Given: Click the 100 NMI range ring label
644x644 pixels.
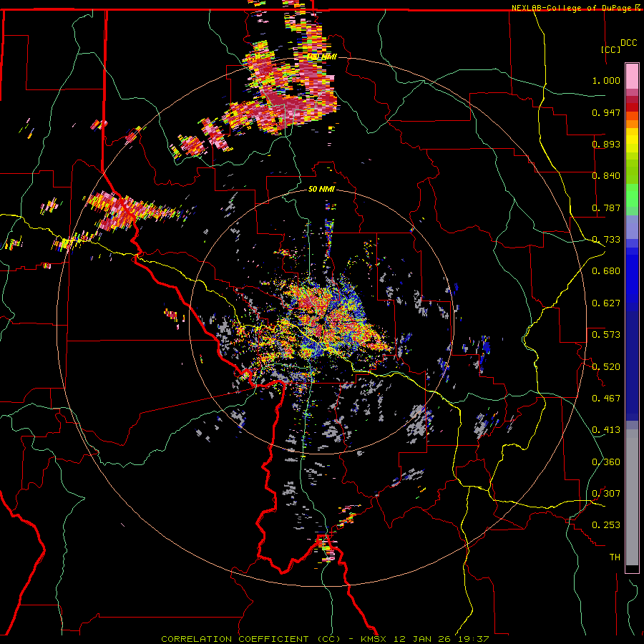Looking at the screenshot, I should [322, 57].
